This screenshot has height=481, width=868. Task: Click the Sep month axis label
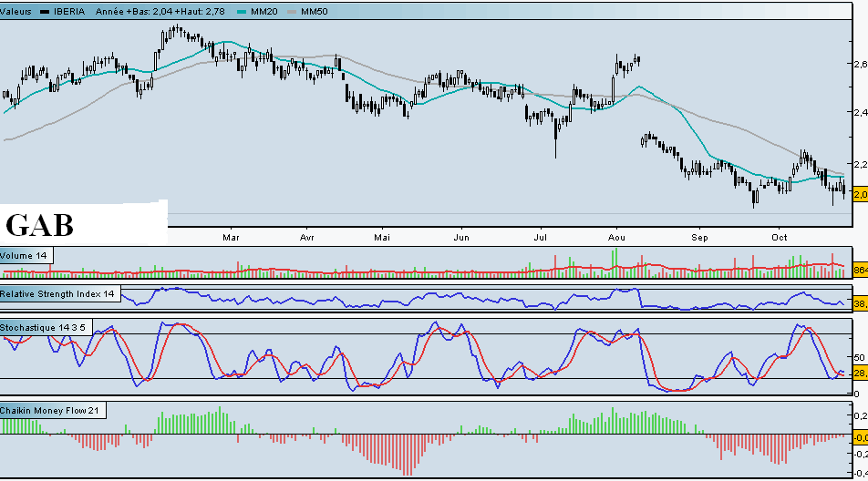[699, 238]
